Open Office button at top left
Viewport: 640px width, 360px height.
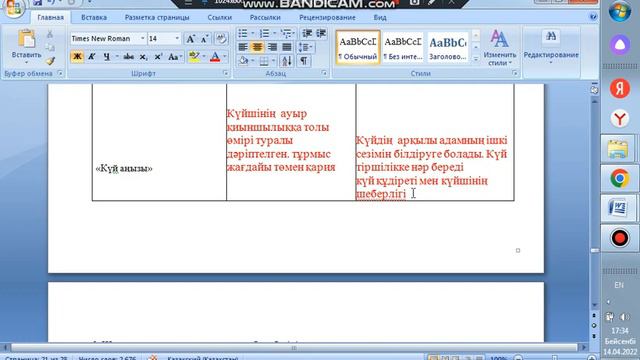[13, 7]
